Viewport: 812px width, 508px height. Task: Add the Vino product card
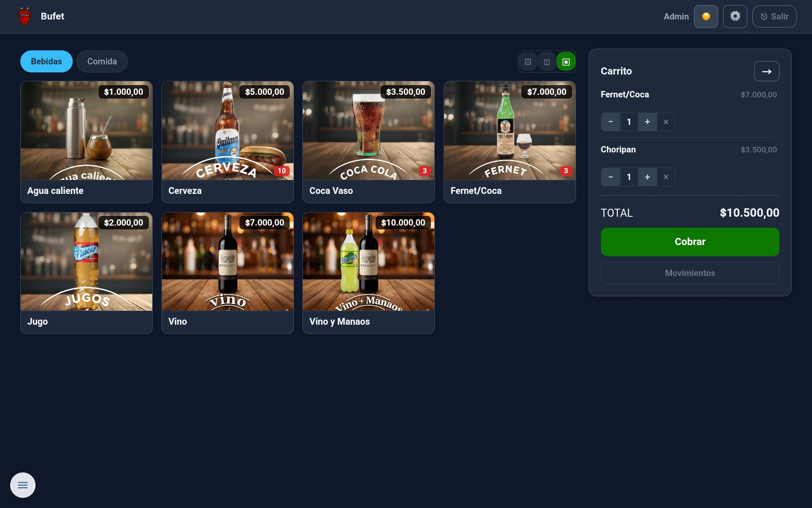coord(228,273)
